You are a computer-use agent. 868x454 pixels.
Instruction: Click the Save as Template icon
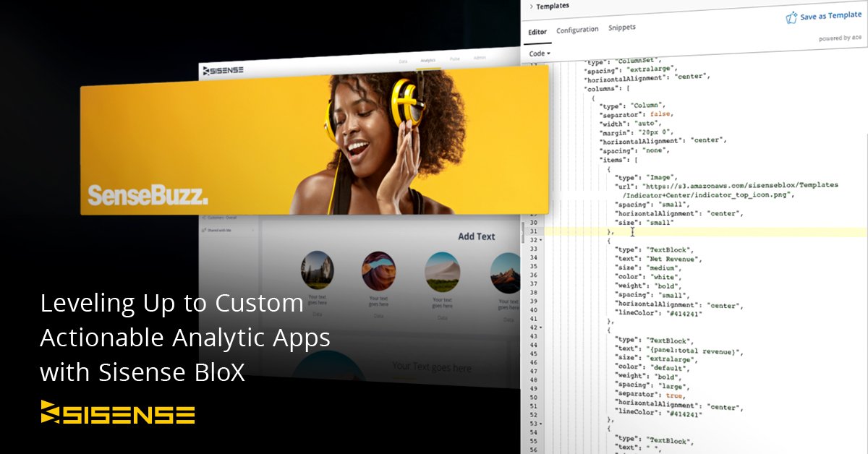tap(791, 17)
